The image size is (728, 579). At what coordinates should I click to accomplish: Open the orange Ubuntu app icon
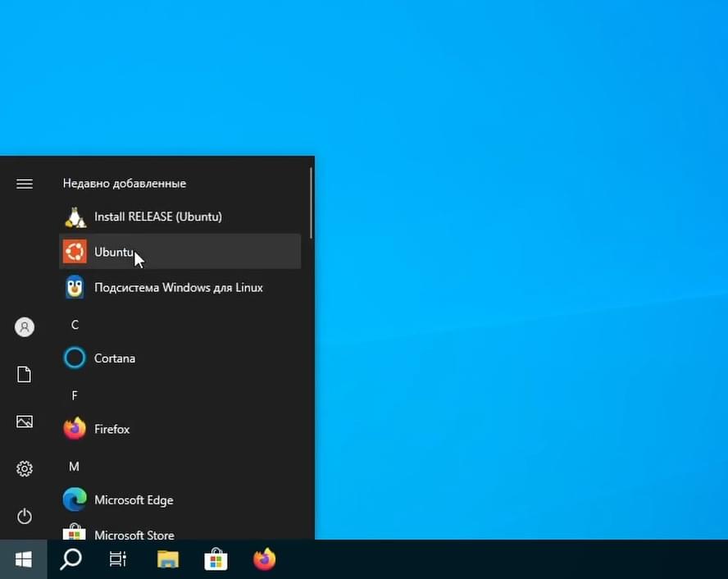tap(75, 252)
